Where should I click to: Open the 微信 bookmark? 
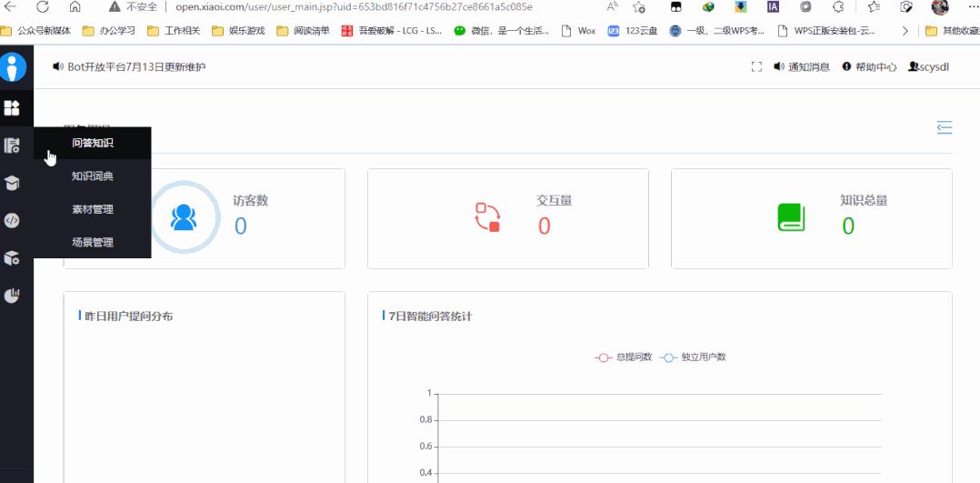pyautogui.click(x=502, y=31)
